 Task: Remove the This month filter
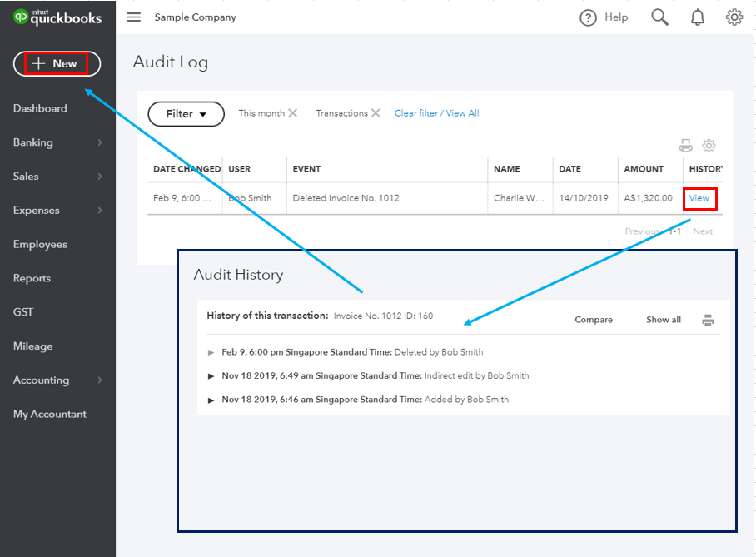(293, 113)
